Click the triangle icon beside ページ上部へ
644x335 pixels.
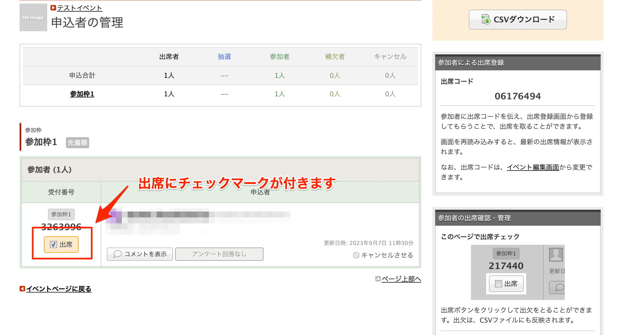[377, 279]
